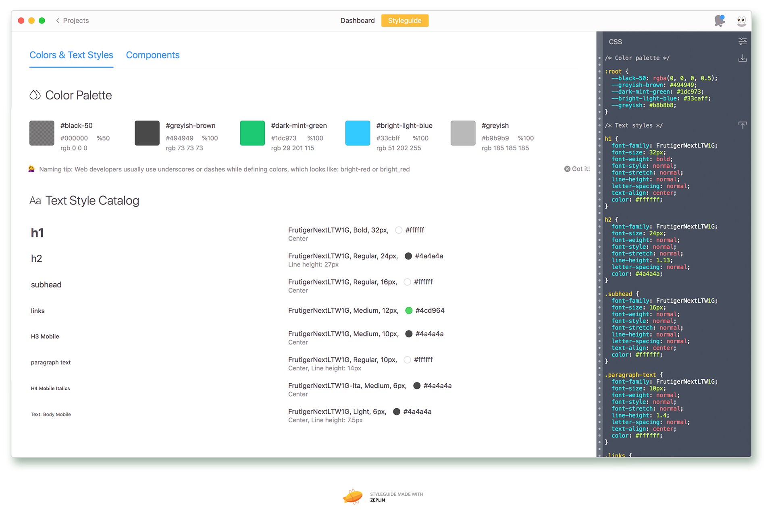
Task: Select the Colors & Text Styles tab
Action: 71,55
